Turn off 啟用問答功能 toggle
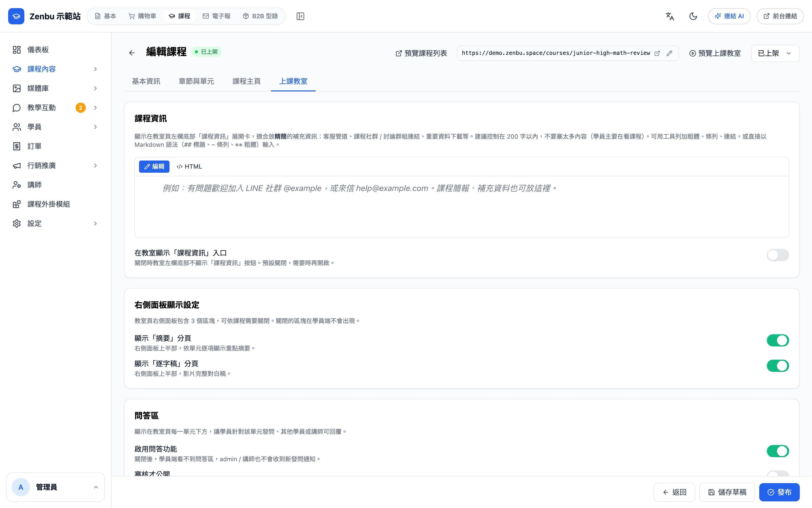Image resolution: width=812 pixels, height=508 pixels. (777, 451)
